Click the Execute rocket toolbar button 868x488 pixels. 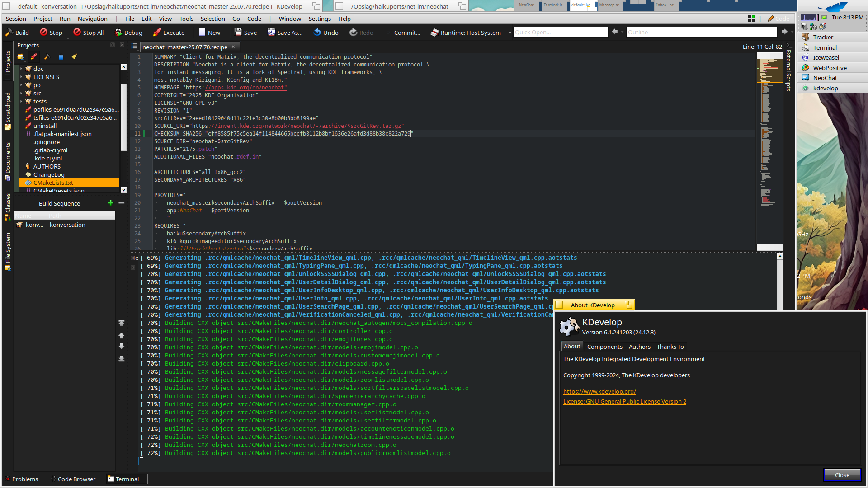pyautogui.click(x=169, y=33)
